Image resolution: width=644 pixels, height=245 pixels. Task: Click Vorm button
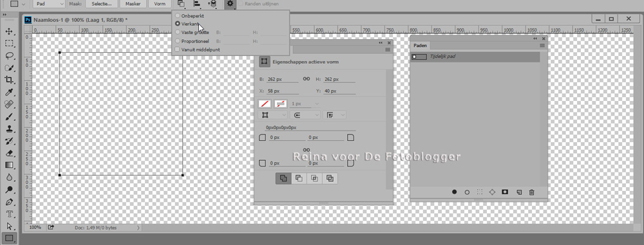pyautogui.click(x=159, y=4)
